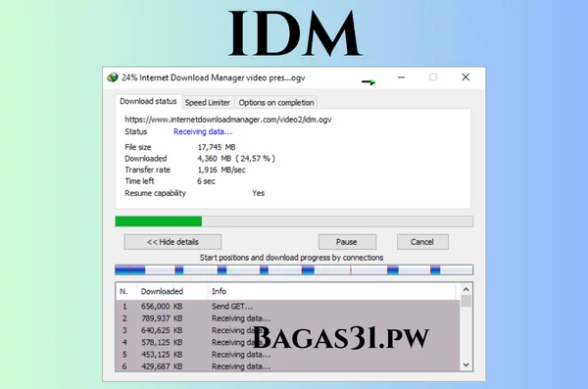This screenshot has height=389, width=588.
Task: Click the Info column header
Action: 332,291
